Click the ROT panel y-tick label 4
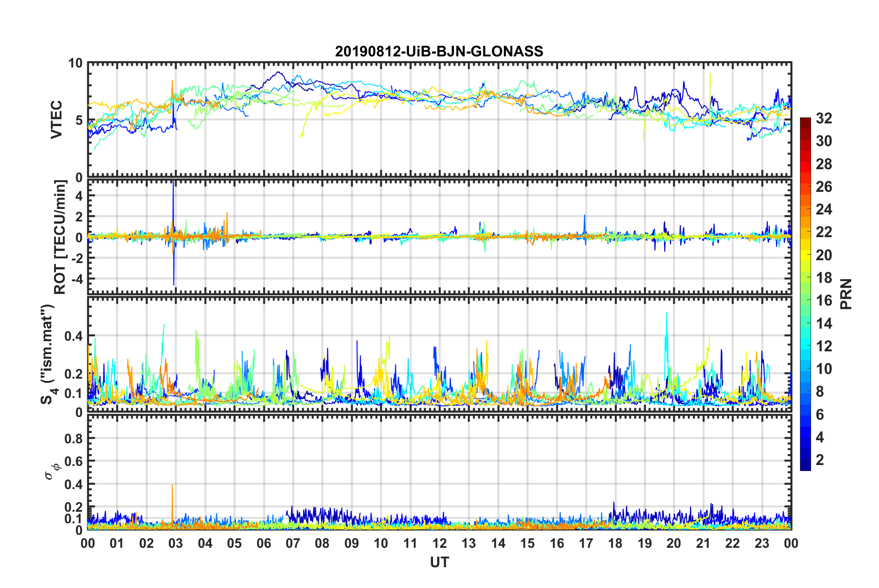879x588 pixels. click(79, 196)
